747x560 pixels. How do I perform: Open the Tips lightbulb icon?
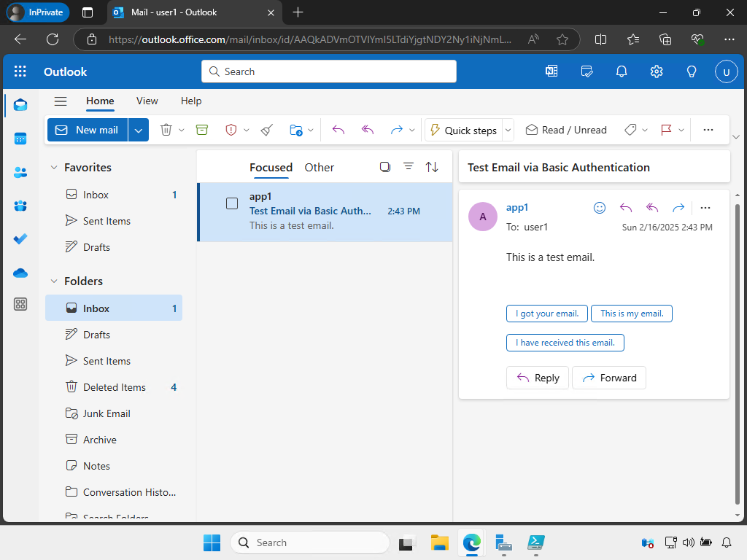pos(692,71)
